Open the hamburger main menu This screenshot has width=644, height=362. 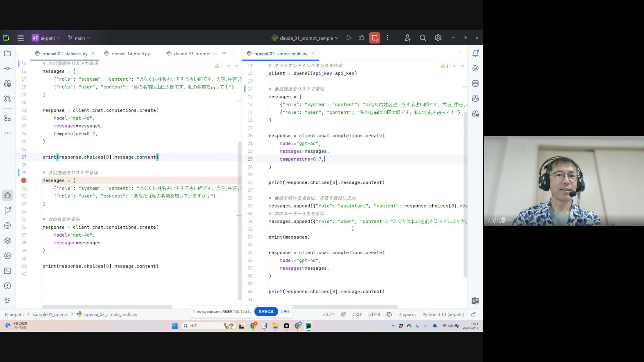pos(20,38)
